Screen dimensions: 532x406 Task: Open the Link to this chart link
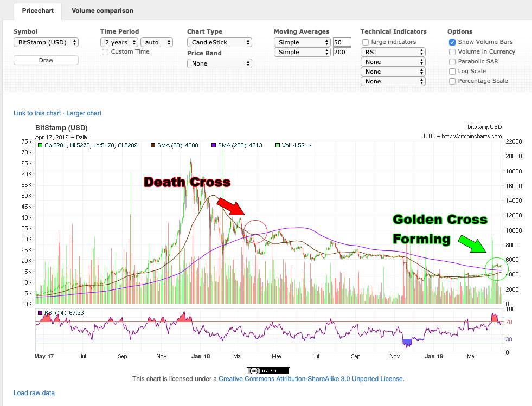pos(37,113)
